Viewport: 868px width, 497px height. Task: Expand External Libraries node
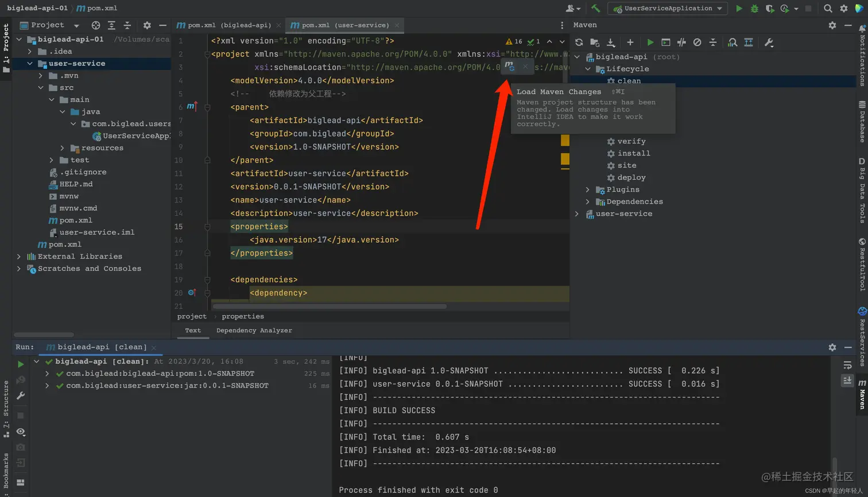tap(19, 257)
